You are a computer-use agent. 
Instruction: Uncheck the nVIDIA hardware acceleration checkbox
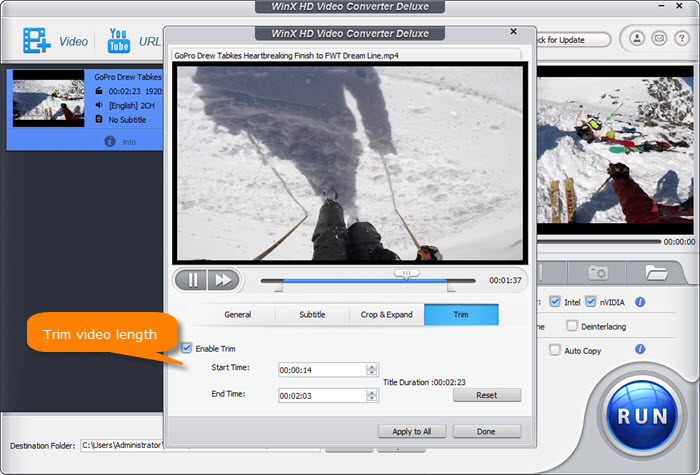coord(590,302)
